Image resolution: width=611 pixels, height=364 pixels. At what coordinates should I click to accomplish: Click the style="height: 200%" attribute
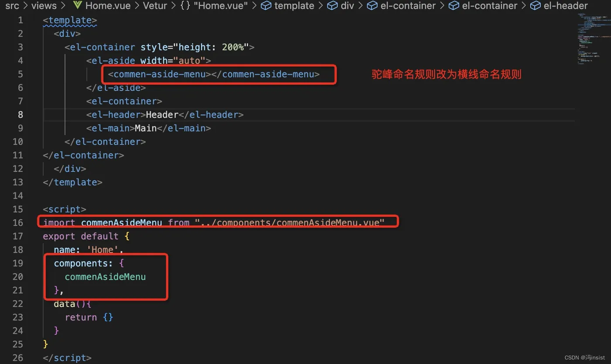pyautogui.click(x=194, y=47)
